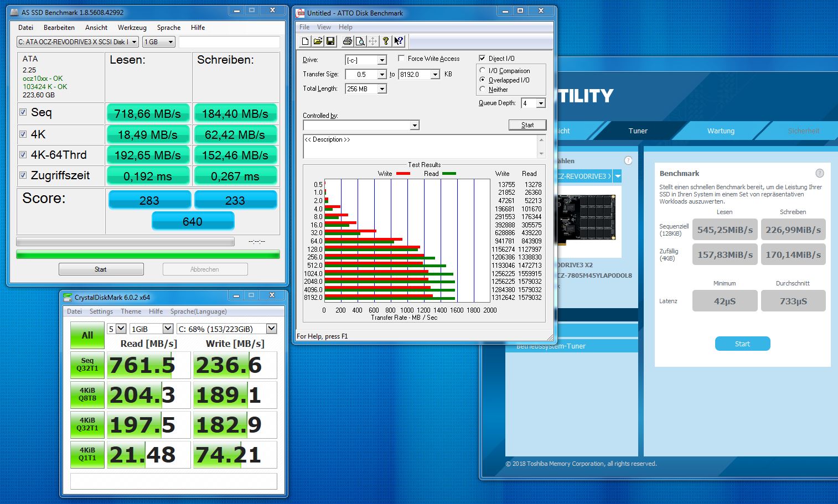
Task: Open the Sprache menu in AS SSD
Action: (x=169, y=27)
